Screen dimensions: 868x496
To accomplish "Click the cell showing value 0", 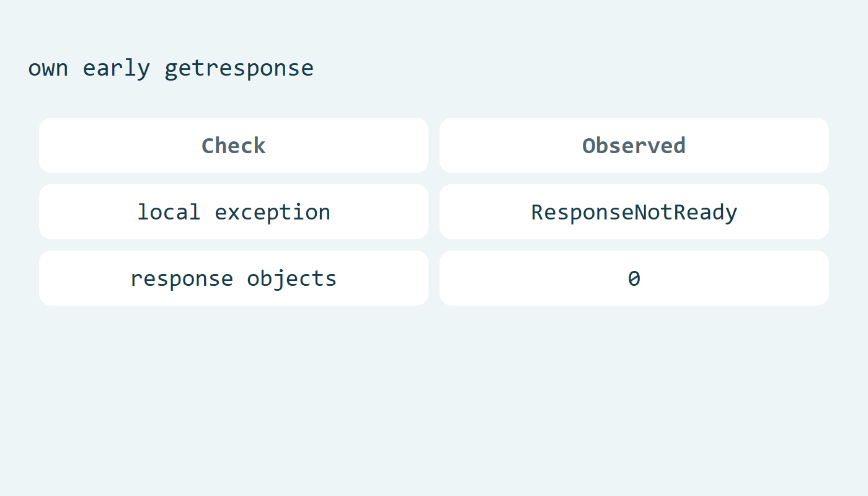I will point(634,278).
